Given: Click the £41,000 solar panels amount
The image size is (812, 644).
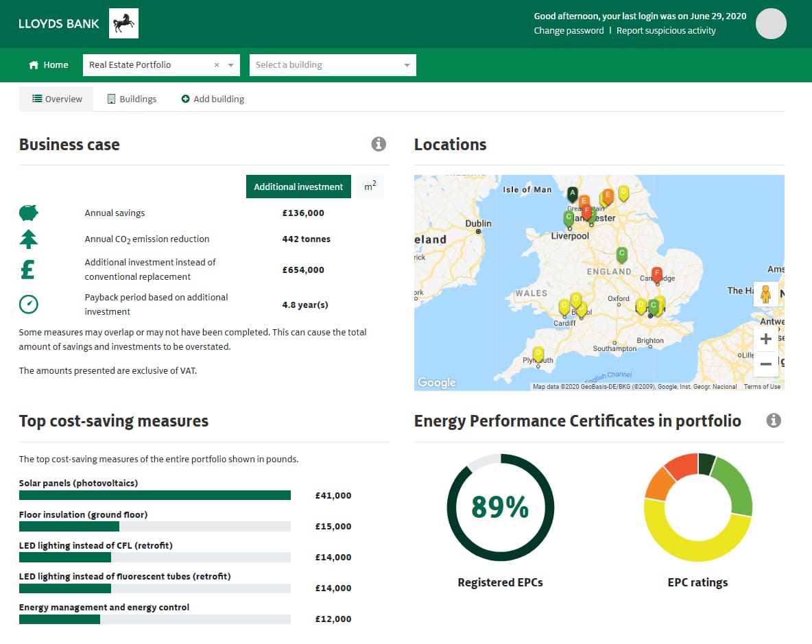Looking at the screenshot, I should coord(333,495).
